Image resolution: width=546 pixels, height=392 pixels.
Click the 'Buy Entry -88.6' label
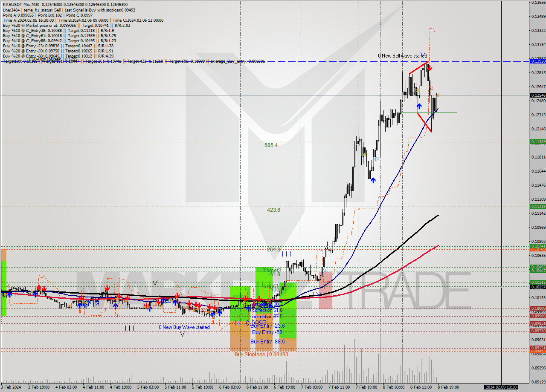(x=267, y=342)
